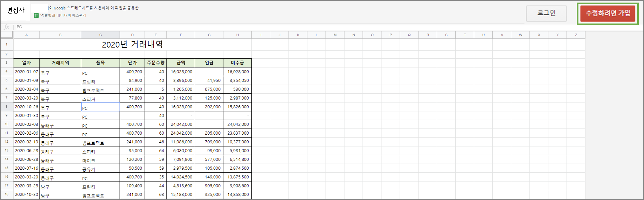Click the title 2020년 거래내역
This screenshot has height=200, width=644.
click(132, 44)
